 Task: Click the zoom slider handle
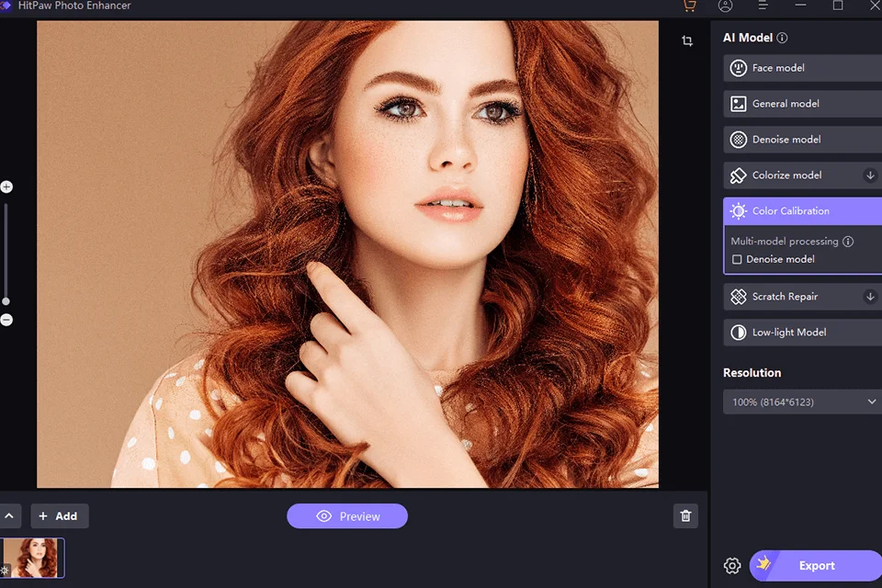coord(6,301)
